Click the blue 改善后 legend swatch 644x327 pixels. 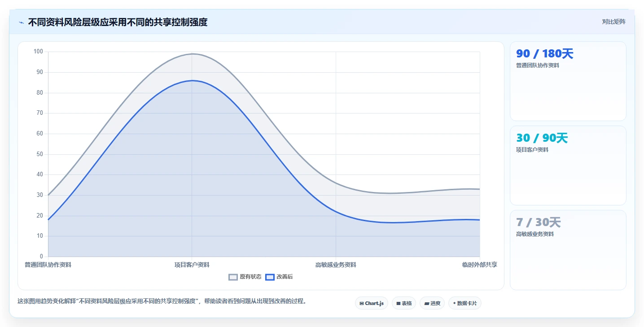[x=270, y=277]
